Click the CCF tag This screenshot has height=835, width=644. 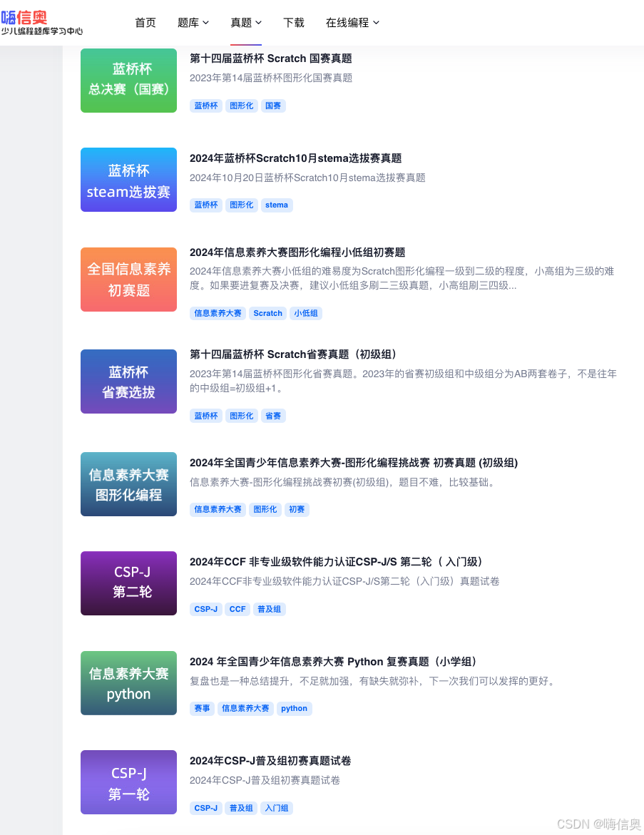pyautogui.click(x=237, y=609)
